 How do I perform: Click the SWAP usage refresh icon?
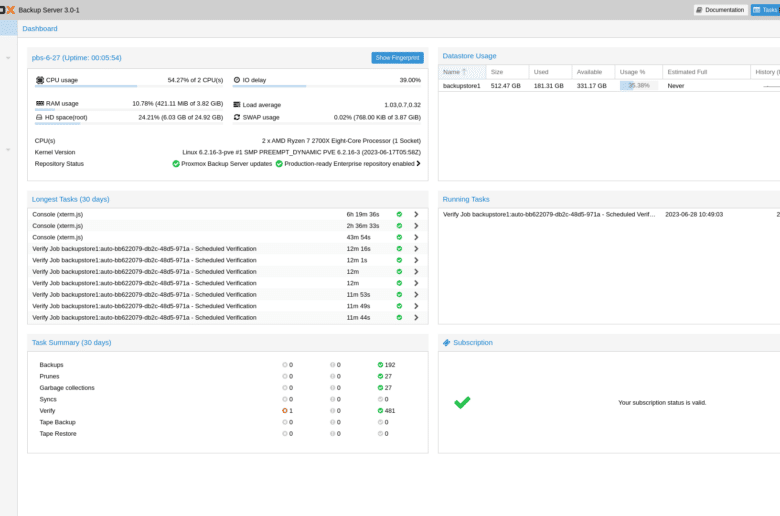[x=237, y=117]
